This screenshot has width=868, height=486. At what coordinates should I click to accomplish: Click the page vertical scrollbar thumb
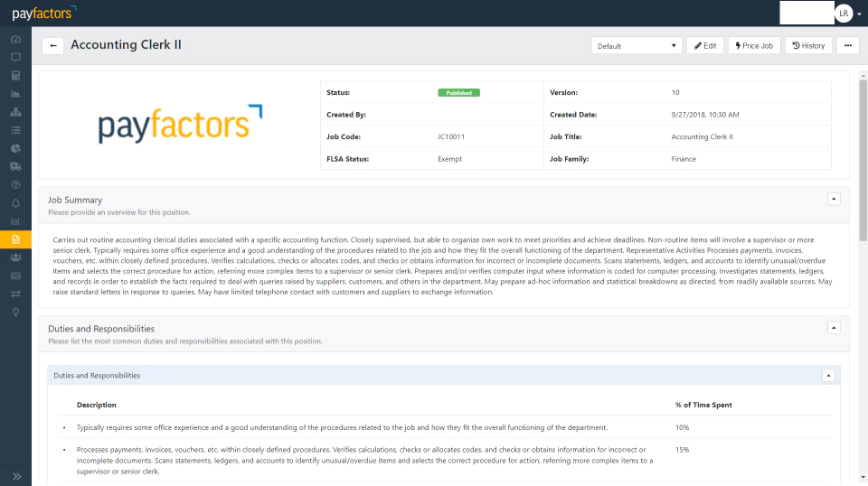point(863,160)
